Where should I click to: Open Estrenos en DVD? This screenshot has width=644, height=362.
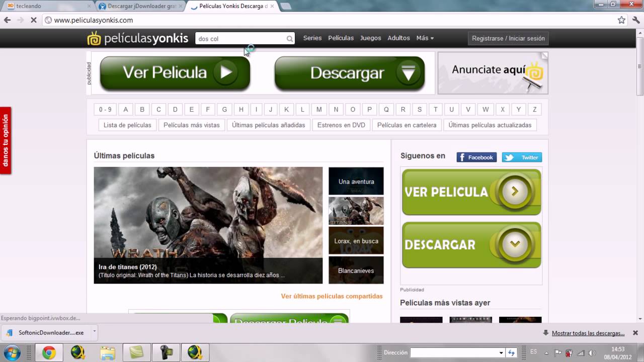click(341, 125)
